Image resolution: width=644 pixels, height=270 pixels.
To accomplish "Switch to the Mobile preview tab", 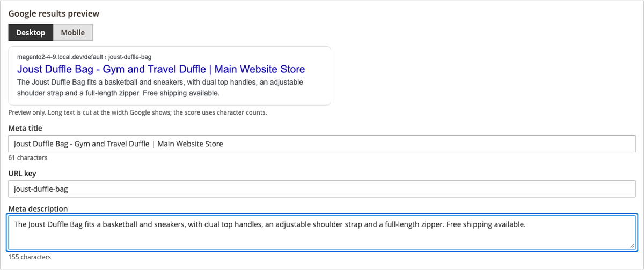I will [73, 32].
